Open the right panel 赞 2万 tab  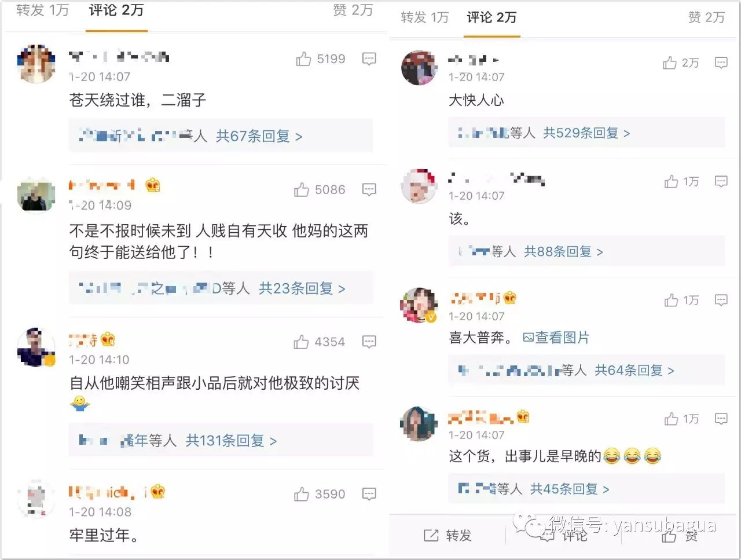pos(706,17)
